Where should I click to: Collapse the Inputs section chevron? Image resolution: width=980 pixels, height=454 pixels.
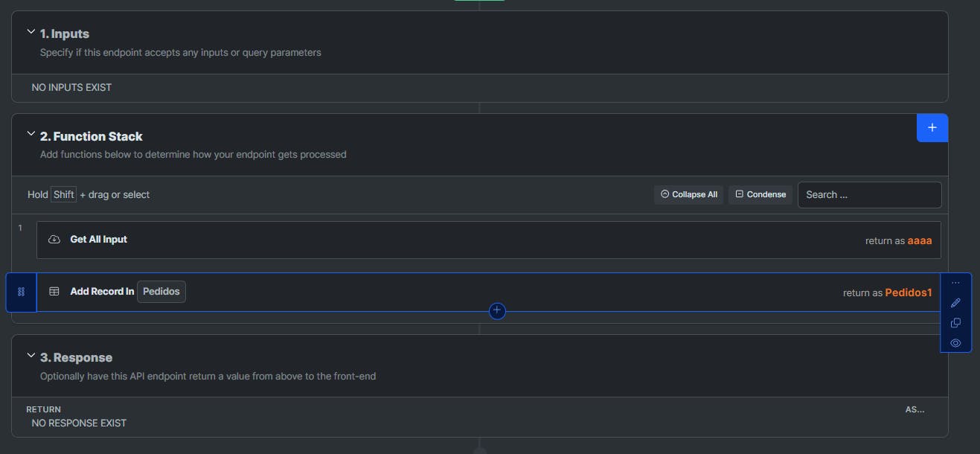pos(31,32)
